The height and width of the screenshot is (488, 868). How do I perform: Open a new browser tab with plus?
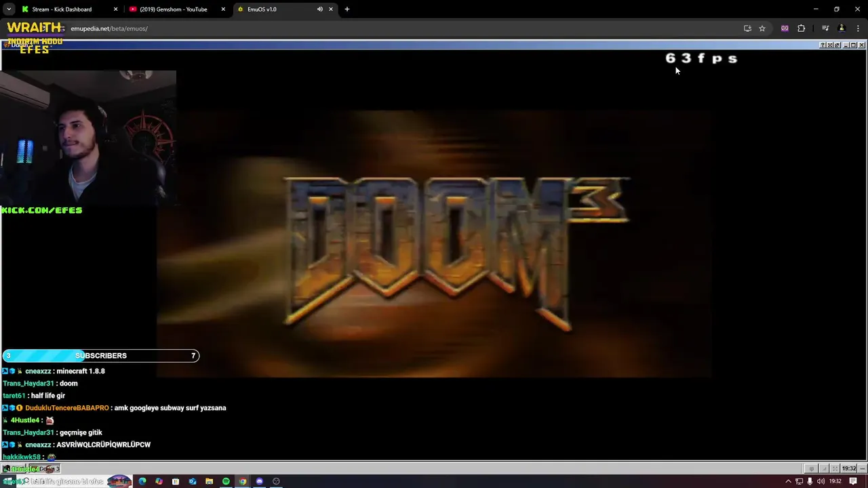347,9
